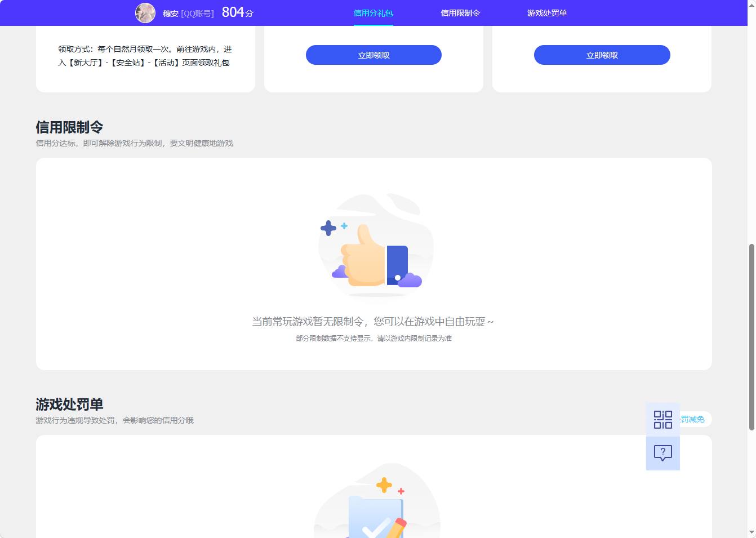Click 立即领取 button in the right card
This screenshot has height=538, width=756.
[x=602, y=55]
